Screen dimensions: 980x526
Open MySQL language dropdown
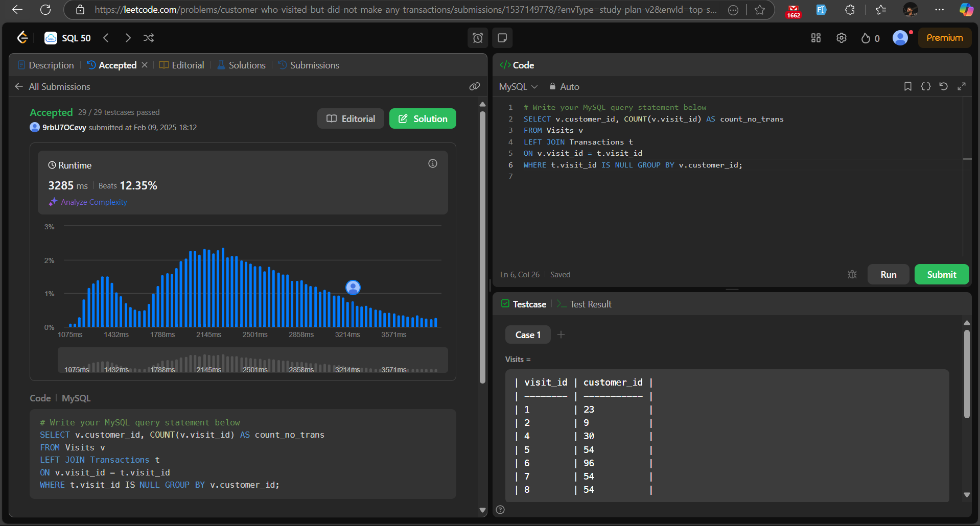(518, 87)
